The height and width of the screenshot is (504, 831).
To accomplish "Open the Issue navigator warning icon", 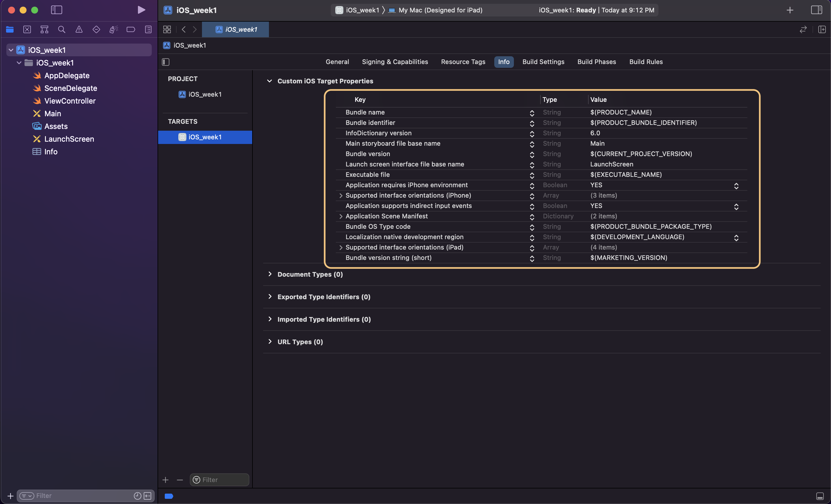I will click(79, 30).
